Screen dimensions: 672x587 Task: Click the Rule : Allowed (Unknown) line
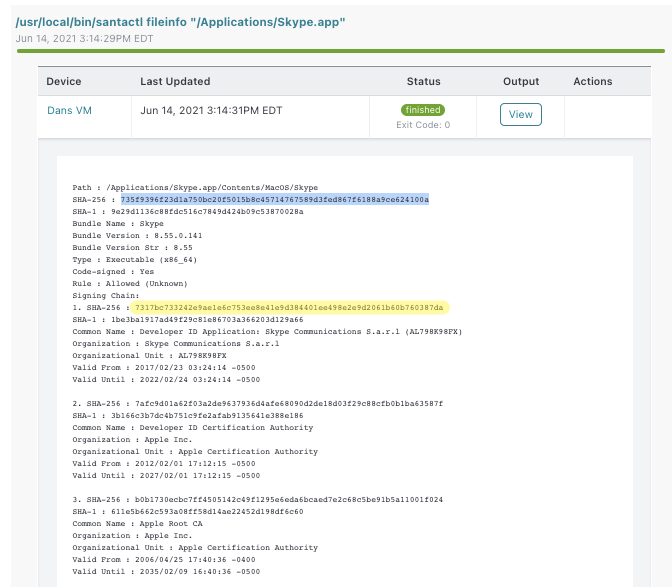pyautogui.click(x=130, y=284)
